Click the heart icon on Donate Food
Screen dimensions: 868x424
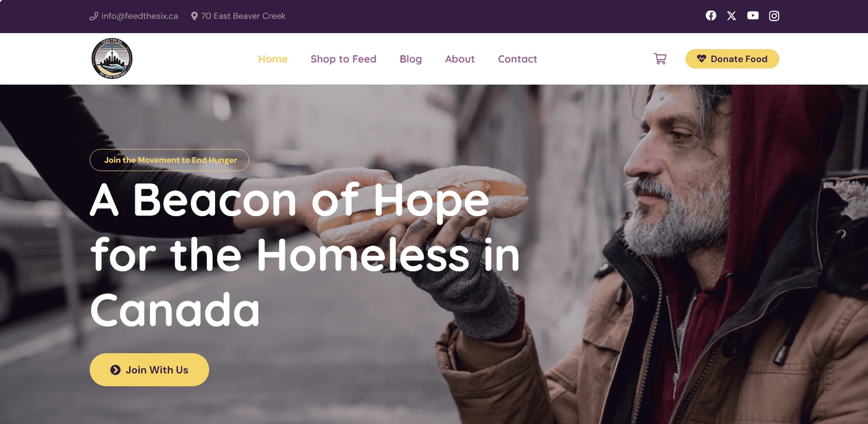(x=702, y=59)
